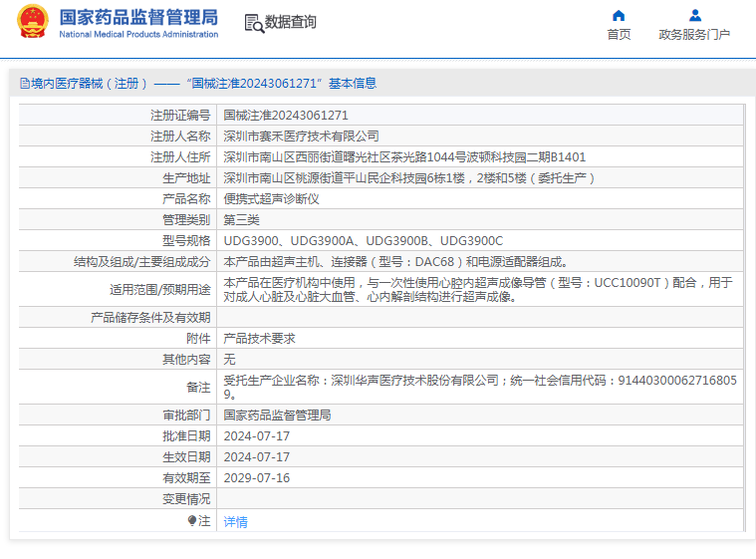
Task: Click the intended use text with UCC10090T
Action: [x=479, y=289]
